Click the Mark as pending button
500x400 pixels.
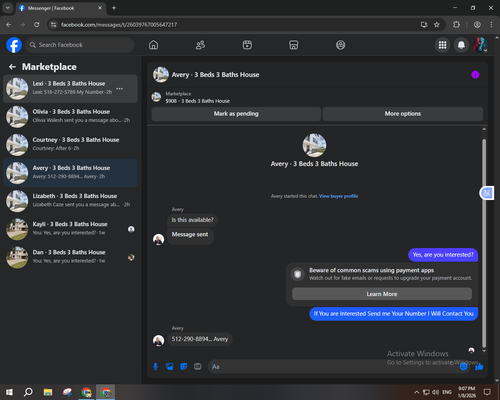pos(236,114)
